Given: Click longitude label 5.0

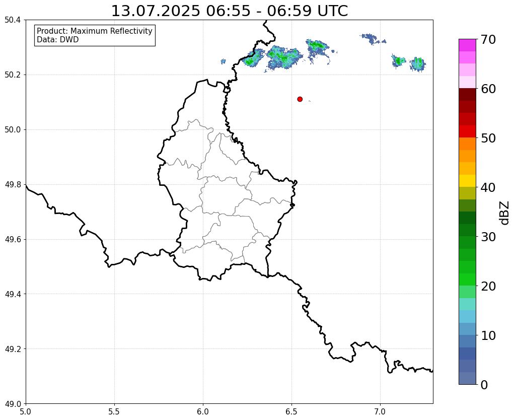Looking at the screenshot, I should 26,411.
